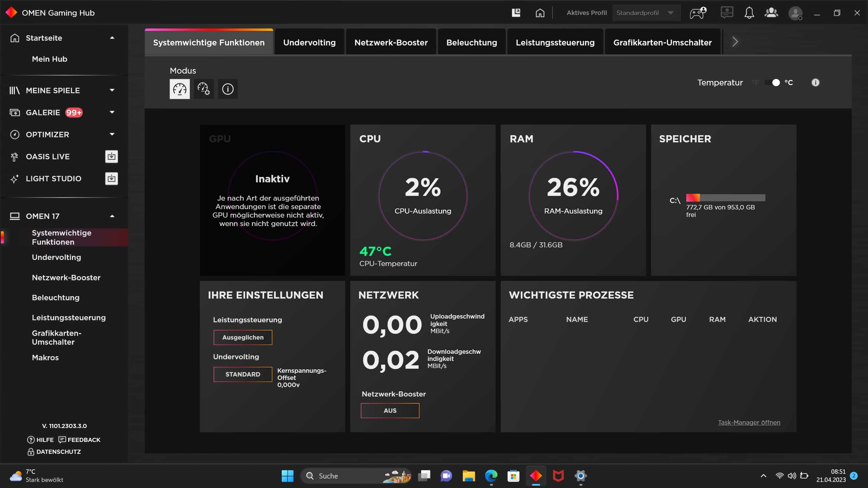The height and width of the screenshot is (488, 868).
Task: Click the Task-Manager öffnen link
Action: [x=749, y=422]
